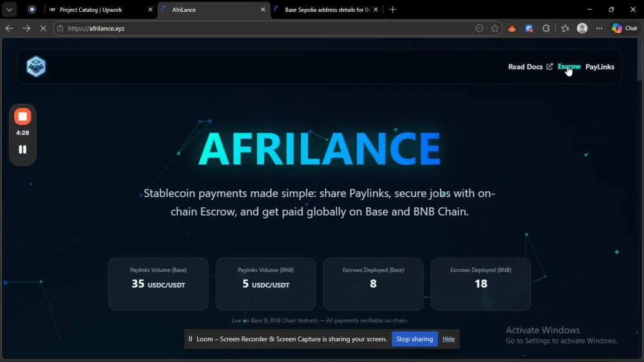Go forward to the next page
The image size is (644, 362).
[x=26, y=28]
